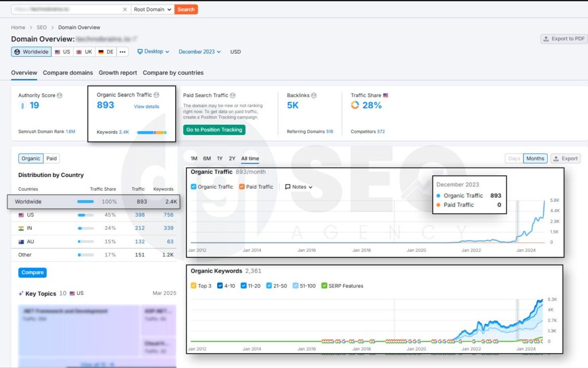Click the India flag in the country table

[21, 228]
